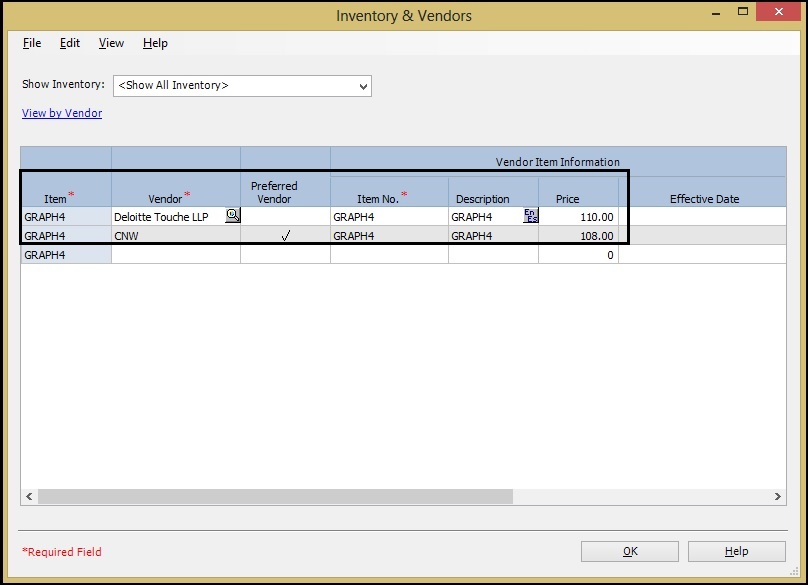Click the View by Vendor link
Viewport: 808px width, 585px height.
[62, 113]
